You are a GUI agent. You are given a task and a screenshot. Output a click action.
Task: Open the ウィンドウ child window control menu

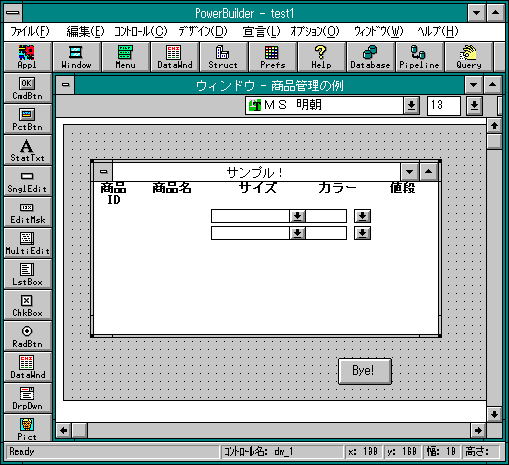point(65,85)
